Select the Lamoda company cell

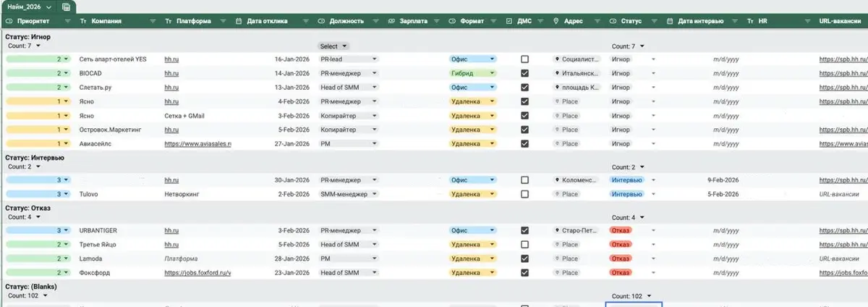(91, 258)
